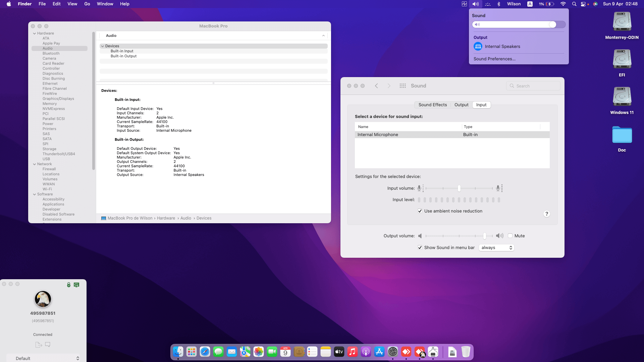Click the help question mark in Sound settings

(547, 214)
